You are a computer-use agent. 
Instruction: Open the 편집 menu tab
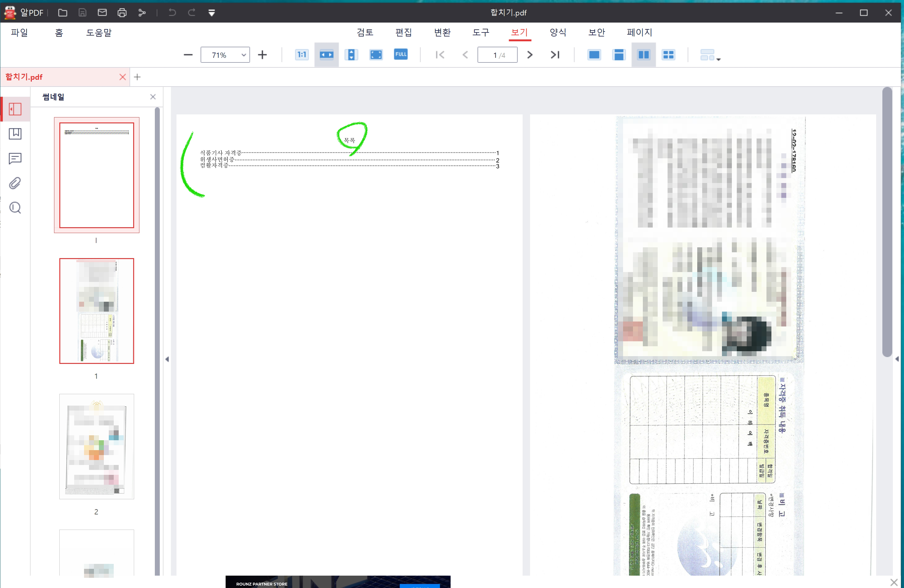(403, 32)
